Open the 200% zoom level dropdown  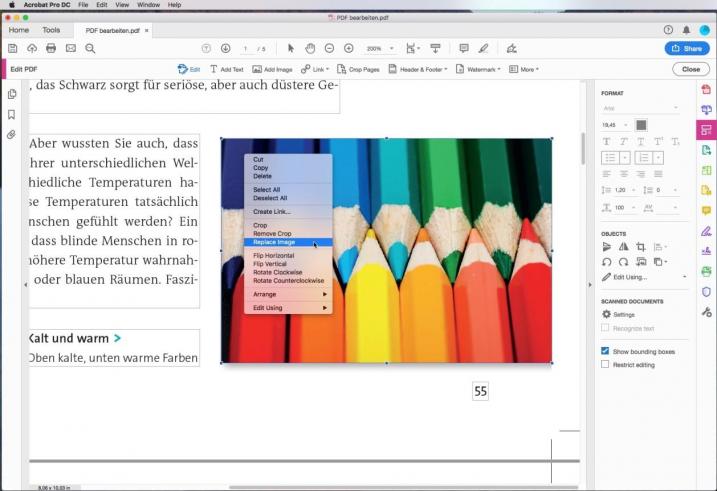click(x=379, y=48)
